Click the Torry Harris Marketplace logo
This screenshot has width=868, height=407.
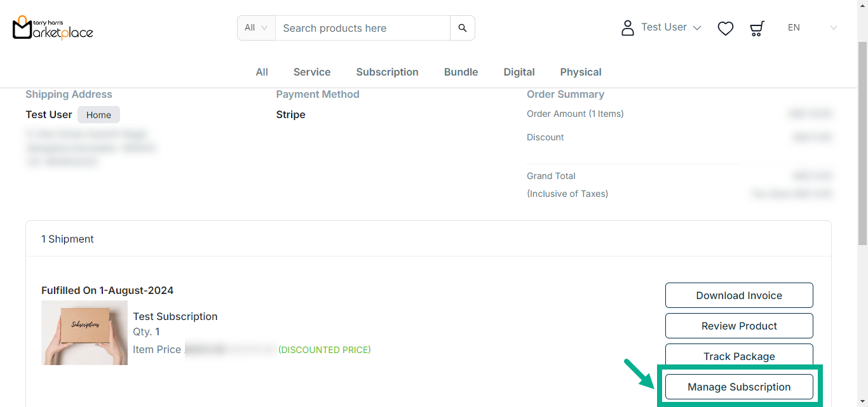[x=53, y=27]
